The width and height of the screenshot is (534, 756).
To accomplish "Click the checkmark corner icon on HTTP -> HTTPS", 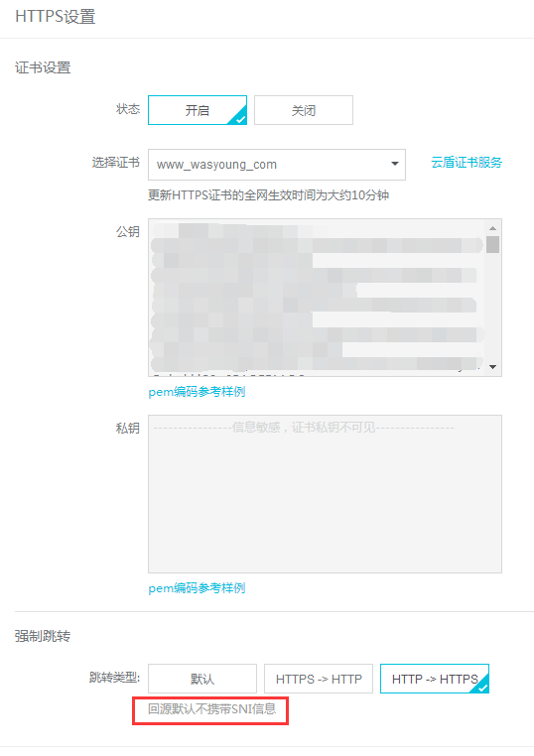I will pyautogui.click(x=482, y=687).
